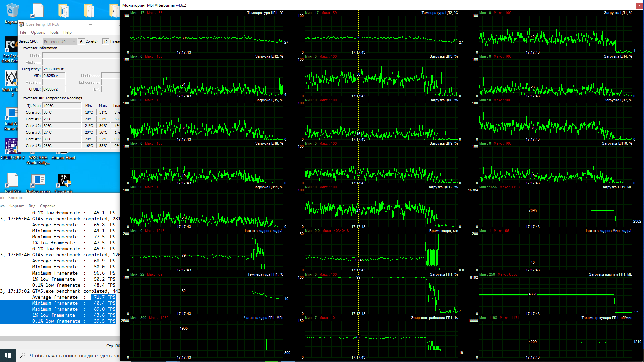
Task: Open the Tools menu in Core Temp
Action: [54, 32]
